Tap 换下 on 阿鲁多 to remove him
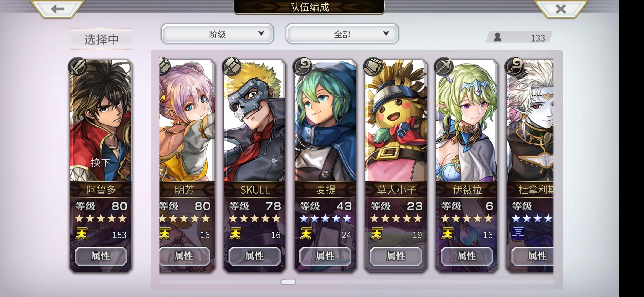 tap(101, 163)
